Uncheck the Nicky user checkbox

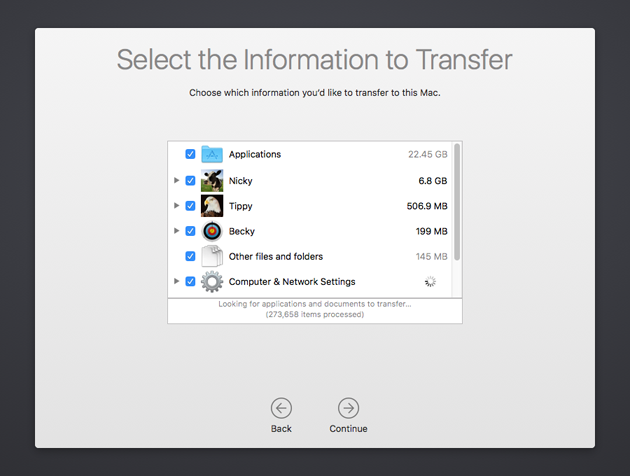click(x=190, y=181)
